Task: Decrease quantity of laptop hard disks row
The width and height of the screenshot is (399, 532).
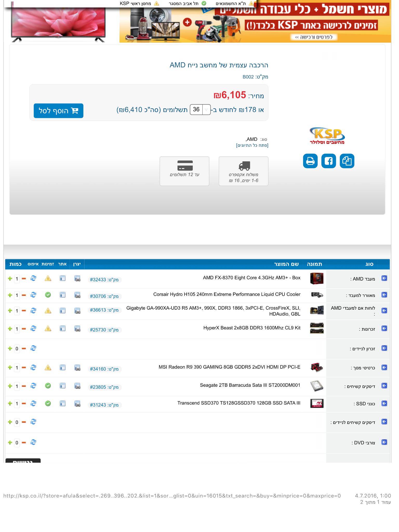Action: tap(24, 422)
